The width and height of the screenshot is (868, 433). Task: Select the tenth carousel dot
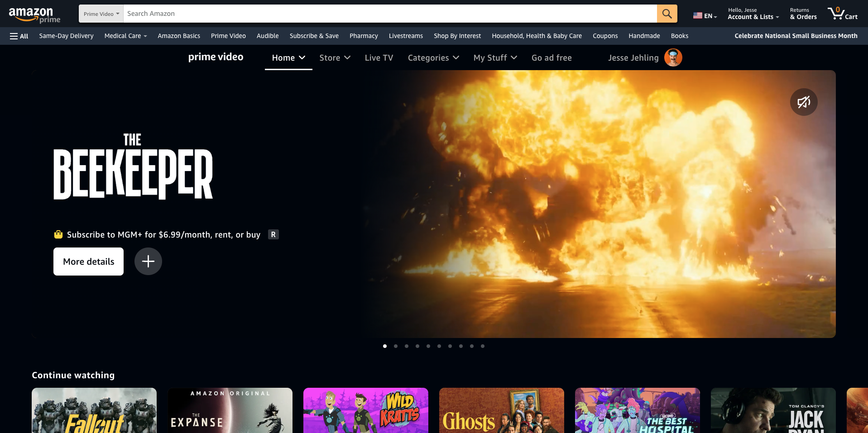click(483, 346)
